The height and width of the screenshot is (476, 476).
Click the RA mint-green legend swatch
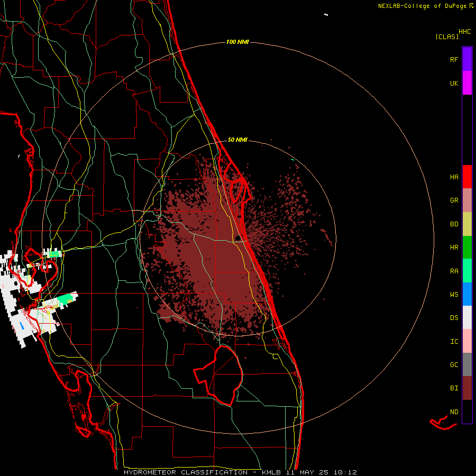[x=467, y=271]
